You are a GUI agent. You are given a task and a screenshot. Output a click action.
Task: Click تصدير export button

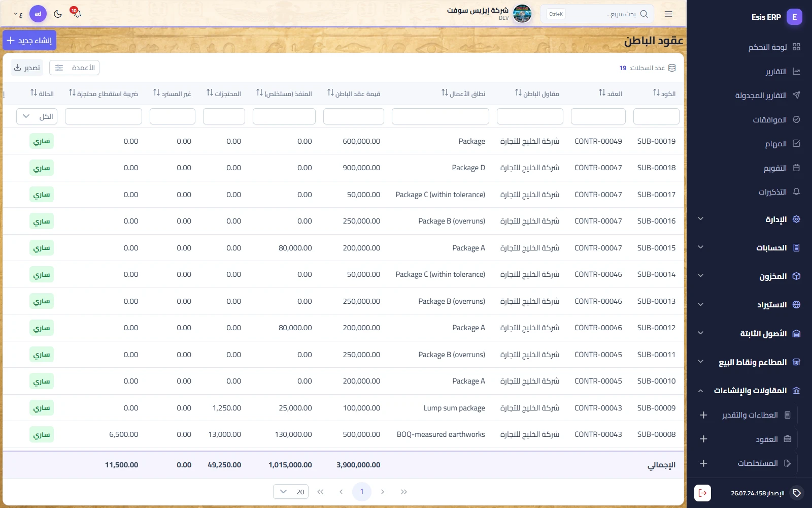point(27,68)
